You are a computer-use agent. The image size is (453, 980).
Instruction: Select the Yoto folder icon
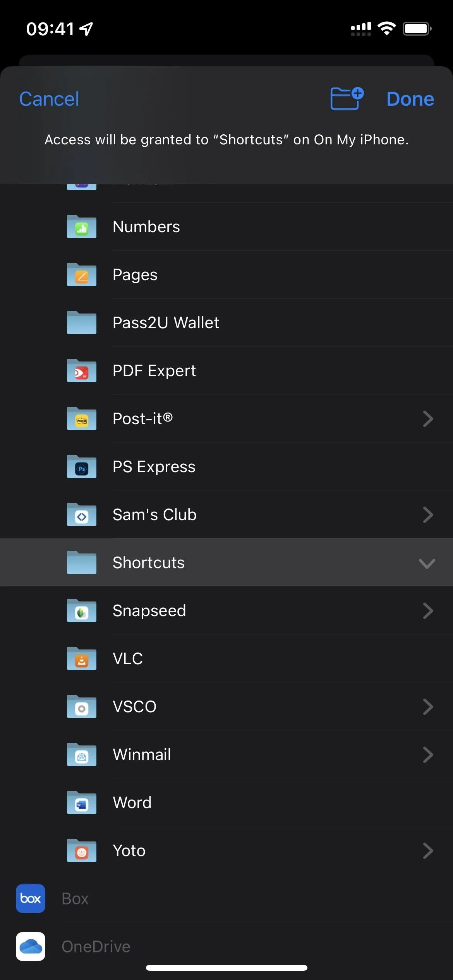82,850
